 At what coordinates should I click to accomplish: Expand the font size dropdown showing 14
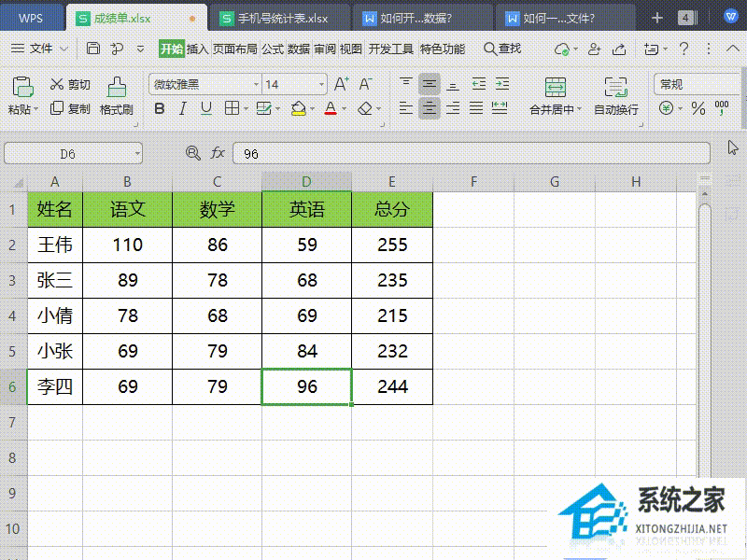point(321,85)
